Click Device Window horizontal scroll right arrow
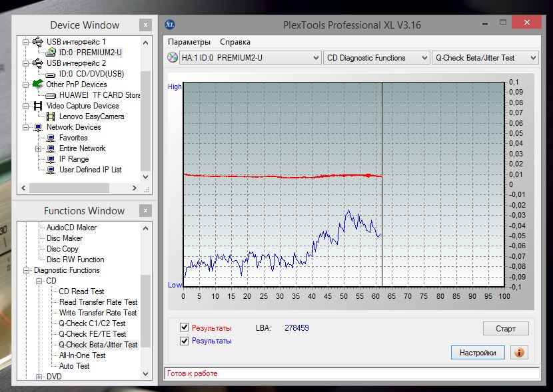The height and width of the screenshot is (392, 553). pyautogui.click(x=135, y=188)
